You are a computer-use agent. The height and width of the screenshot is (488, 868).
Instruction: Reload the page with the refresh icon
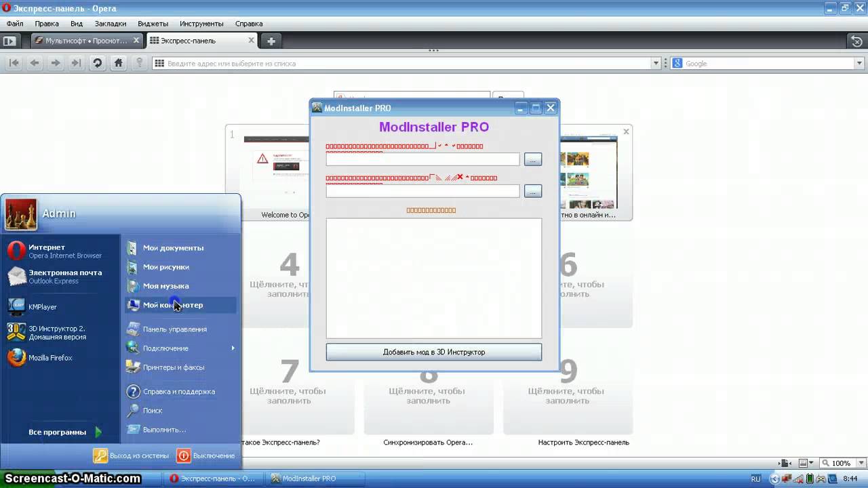pyautogui.click(x=98, y=63)
